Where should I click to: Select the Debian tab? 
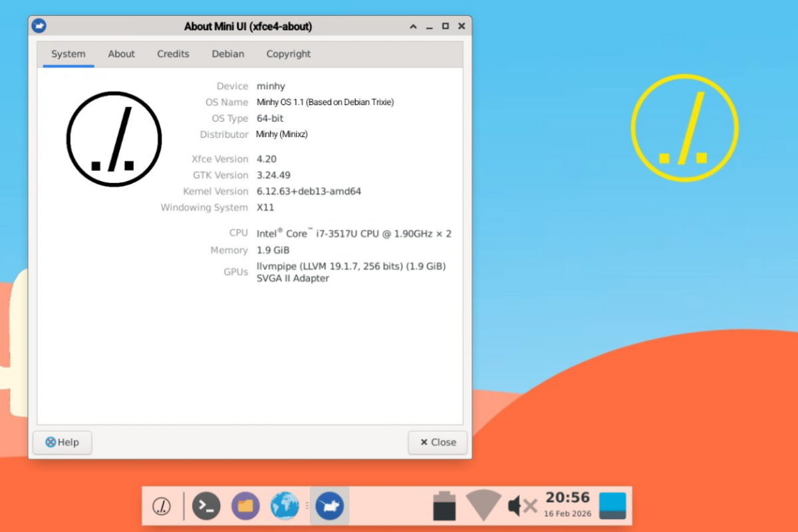click(228, 54)
